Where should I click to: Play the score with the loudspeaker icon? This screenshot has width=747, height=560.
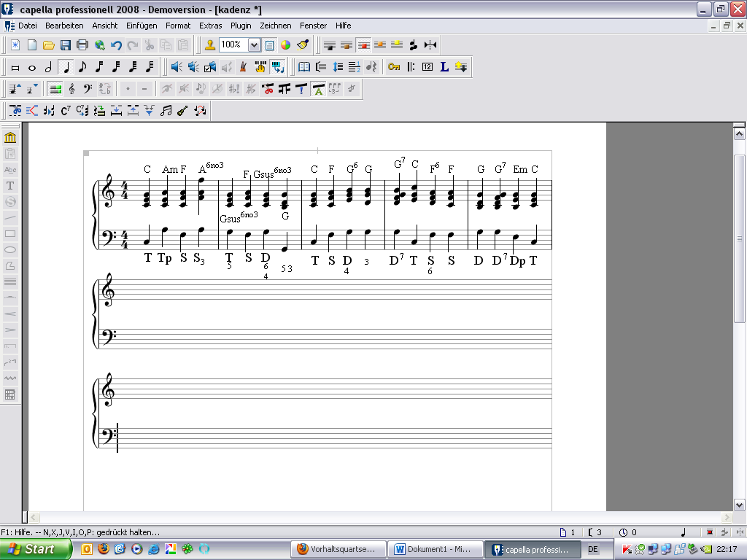pos(177,67)
